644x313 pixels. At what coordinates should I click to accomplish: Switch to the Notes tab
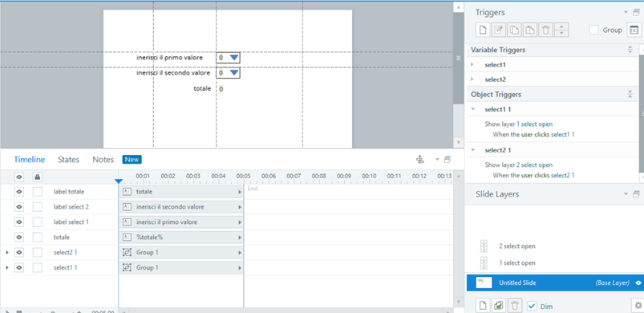click(x=103, y=160)
